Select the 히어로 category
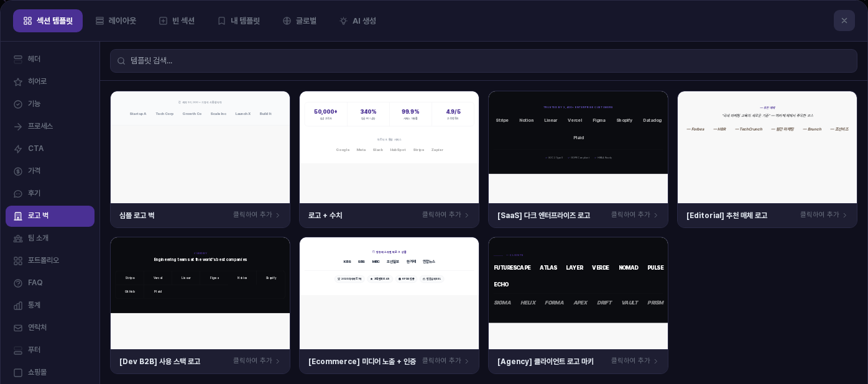The image size is (868, 384). 50,82
